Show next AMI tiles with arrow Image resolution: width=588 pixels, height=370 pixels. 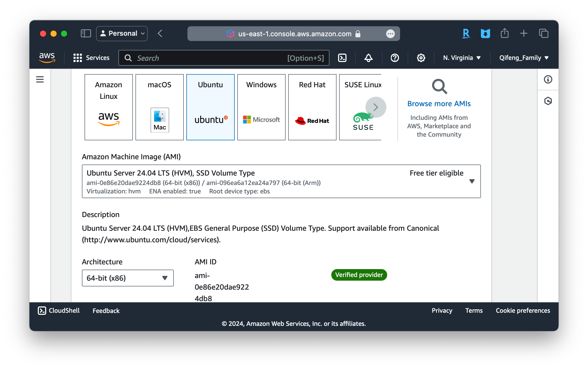(376, 107)
